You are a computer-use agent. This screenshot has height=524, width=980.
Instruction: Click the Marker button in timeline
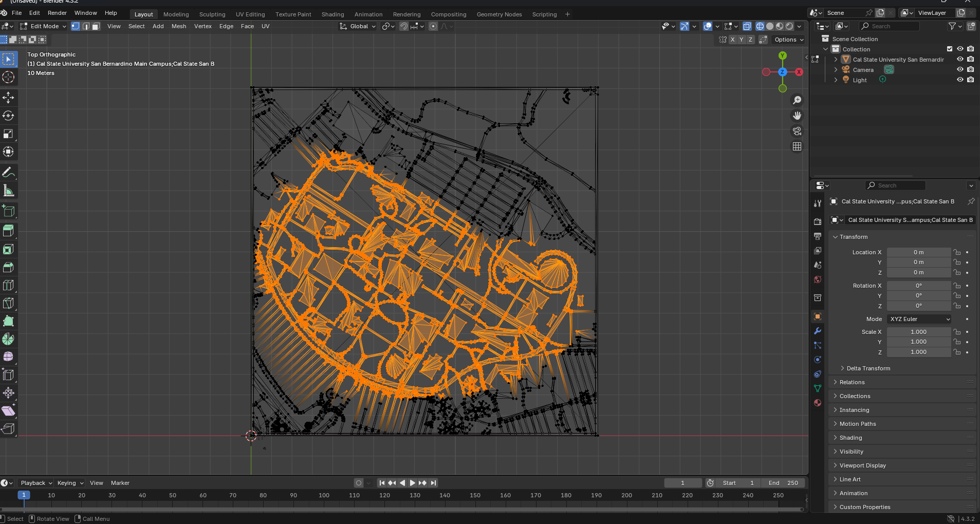120,483
